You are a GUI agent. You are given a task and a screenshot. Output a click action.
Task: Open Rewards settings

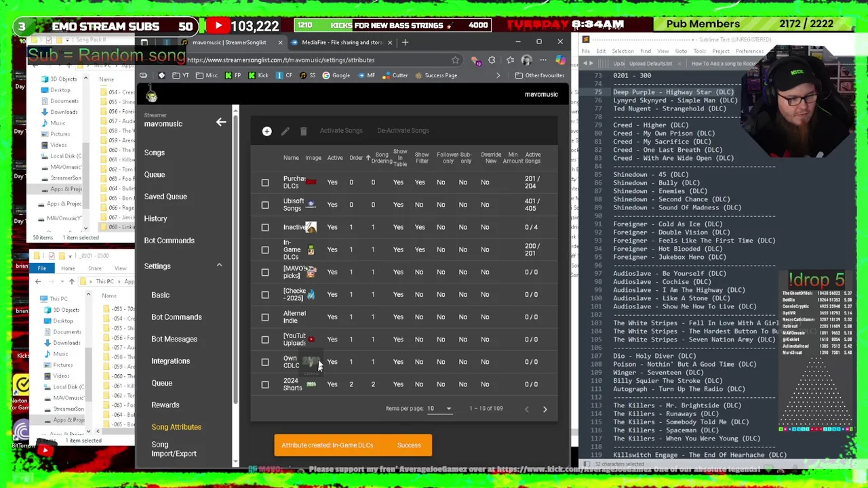pos(165,405)
